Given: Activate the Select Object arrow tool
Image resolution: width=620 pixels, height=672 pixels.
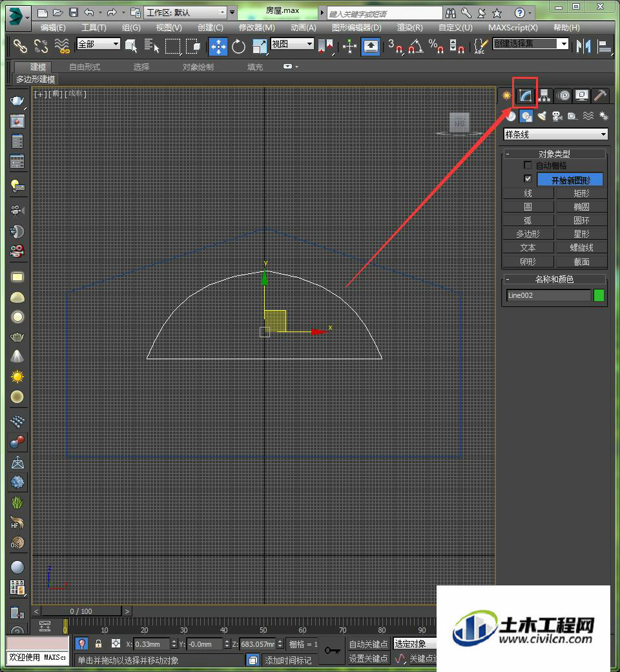Looking at the screenshot, I should (131, 46).
